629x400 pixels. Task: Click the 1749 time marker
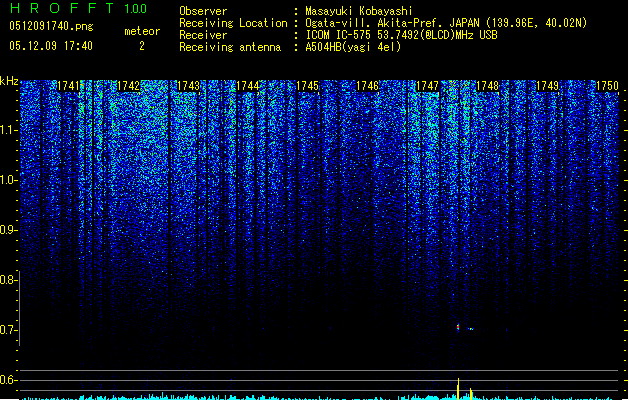click(548, 86)
